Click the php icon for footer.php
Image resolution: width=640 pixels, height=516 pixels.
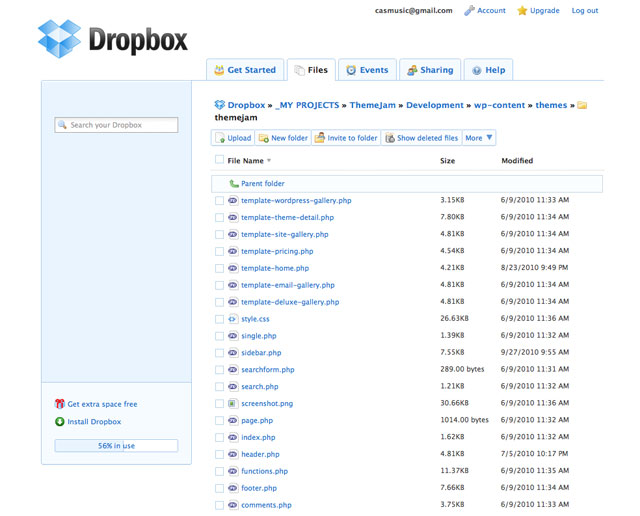(x=233, y=488)
